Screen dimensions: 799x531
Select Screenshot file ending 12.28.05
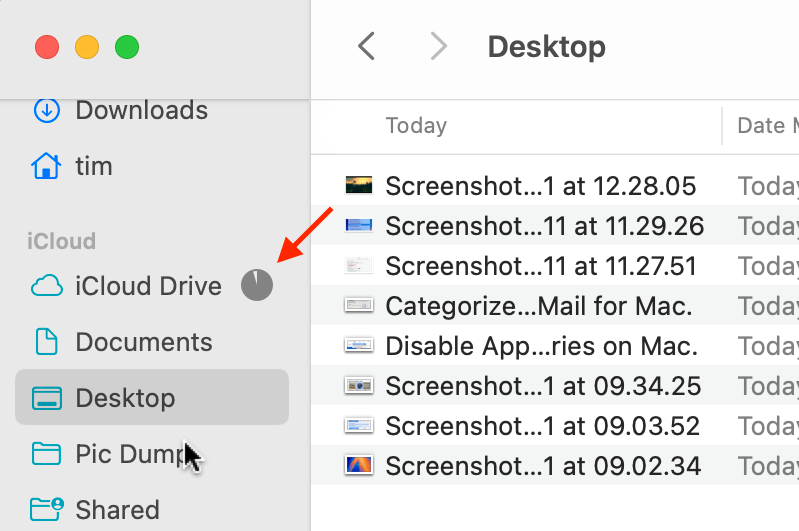540,185
